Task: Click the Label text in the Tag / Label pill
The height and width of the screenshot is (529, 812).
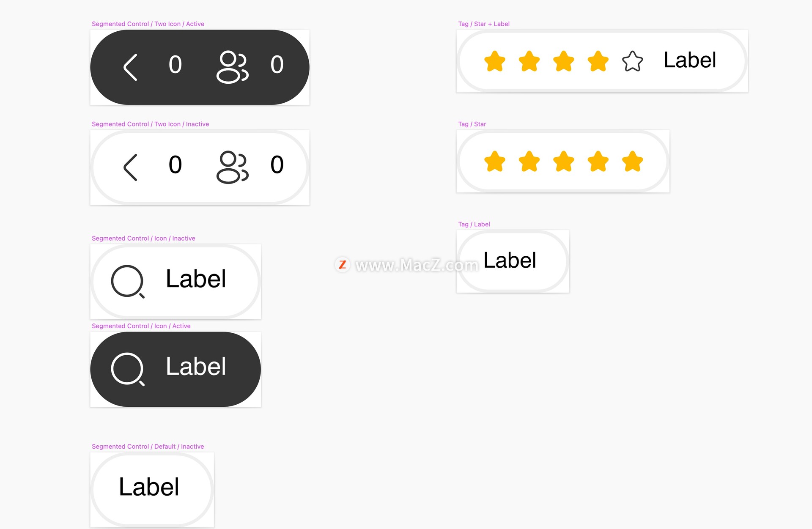Action: point(510,260)
